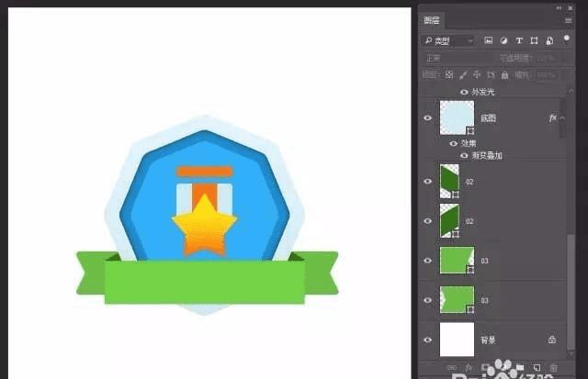The width and height of the screenshot is (588, 379).
Task: Toggle 渐变叠加 effect visibility eye
Action: point(464,155)
